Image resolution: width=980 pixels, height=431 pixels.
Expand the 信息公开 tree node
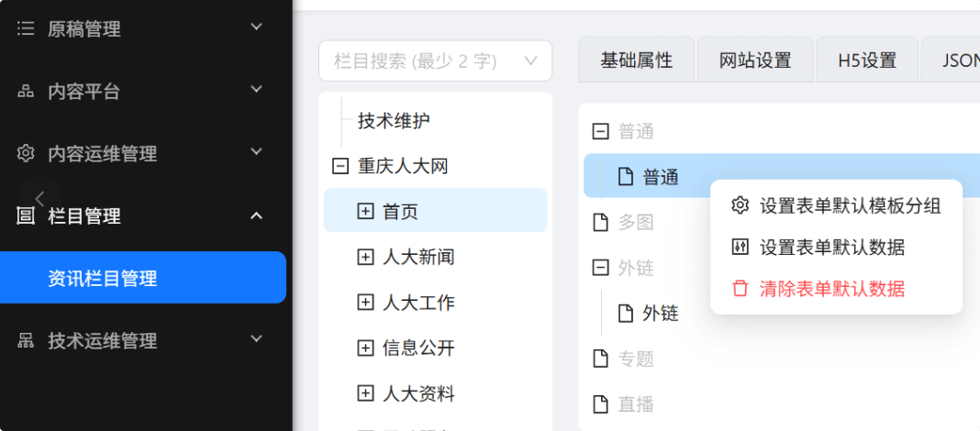click(365, 348)
